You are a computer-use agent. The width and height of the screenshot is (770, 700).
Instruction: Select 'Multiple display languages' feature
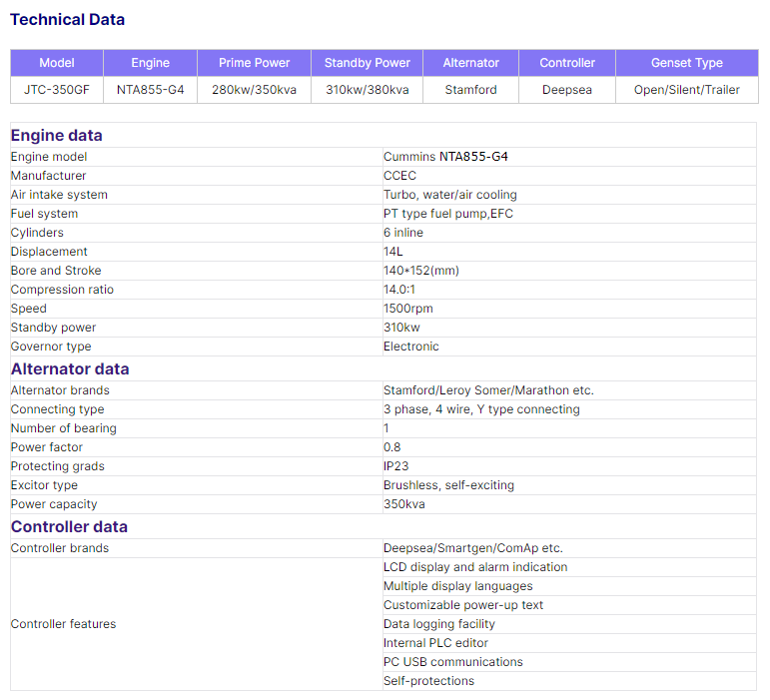pyautogui.click(x=457, y=586)
